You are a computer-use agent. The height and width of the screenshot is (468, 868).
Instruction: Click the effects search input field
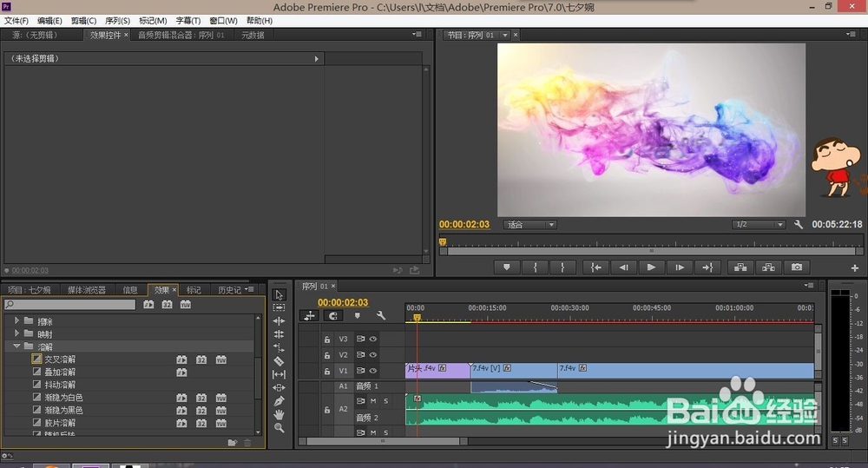point(69,305)
